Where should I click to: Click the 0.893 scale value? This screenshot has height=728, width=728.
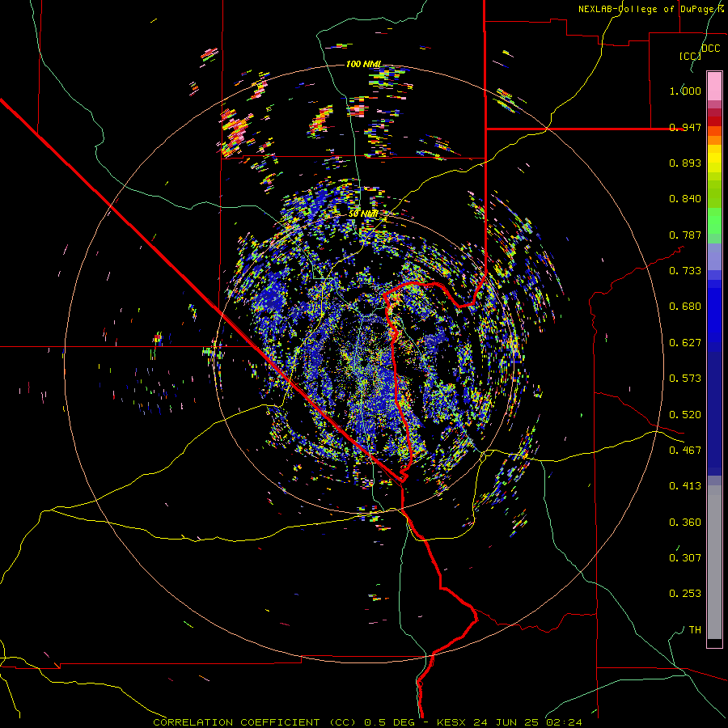pos(685,163)
